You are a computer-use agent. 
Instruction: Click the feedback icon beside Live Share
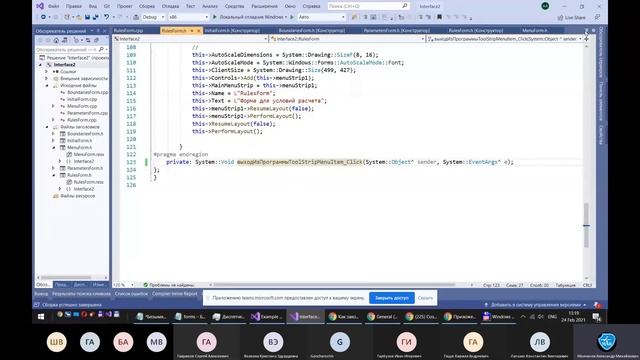pos(597,17)
